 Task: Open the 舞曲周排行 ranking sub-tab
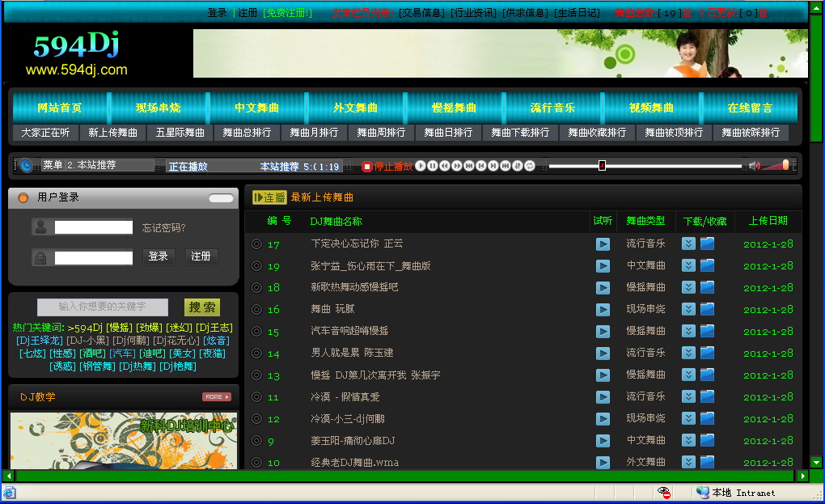(381, 133)
